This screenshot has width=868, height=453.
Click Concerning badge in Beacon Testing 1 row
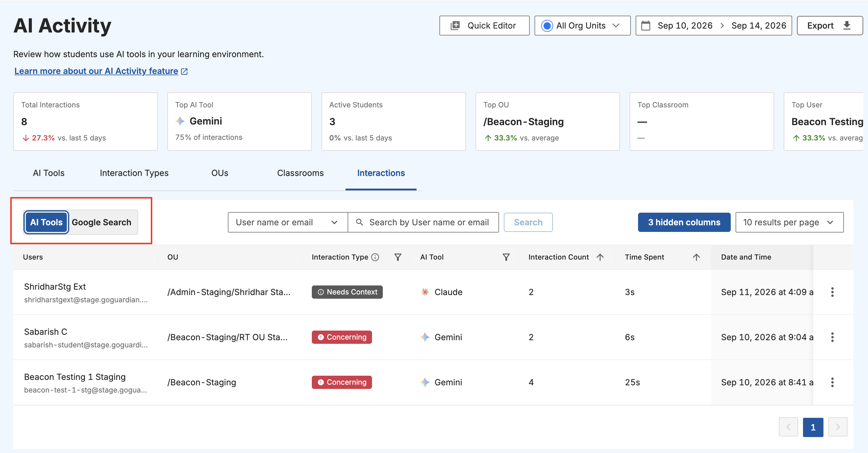tap(342, 382)
